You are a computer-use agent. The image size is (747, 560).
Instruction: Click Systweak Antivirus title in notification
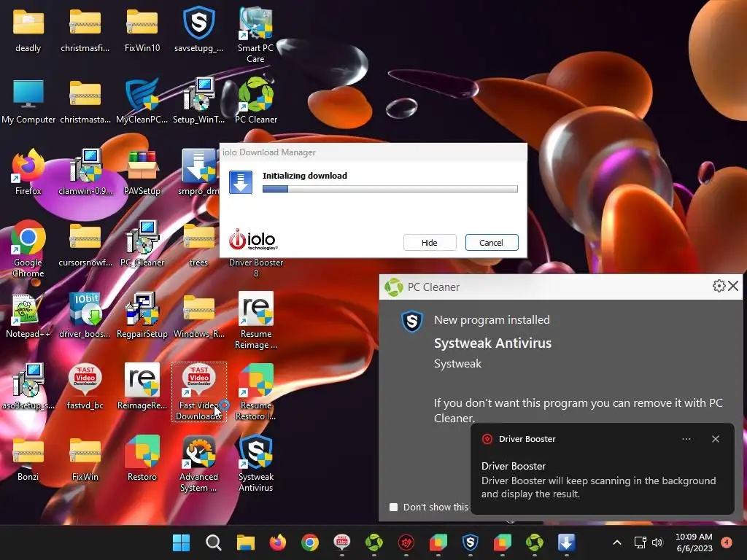492,343
